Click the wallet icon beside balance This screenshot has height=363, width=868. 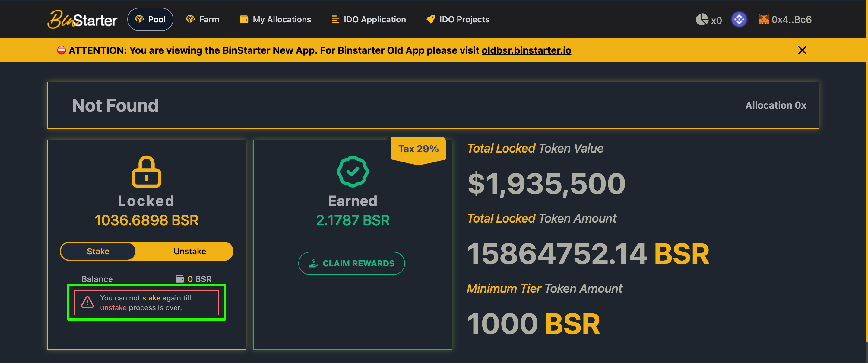pyautogui.click(x=179, y=279)
